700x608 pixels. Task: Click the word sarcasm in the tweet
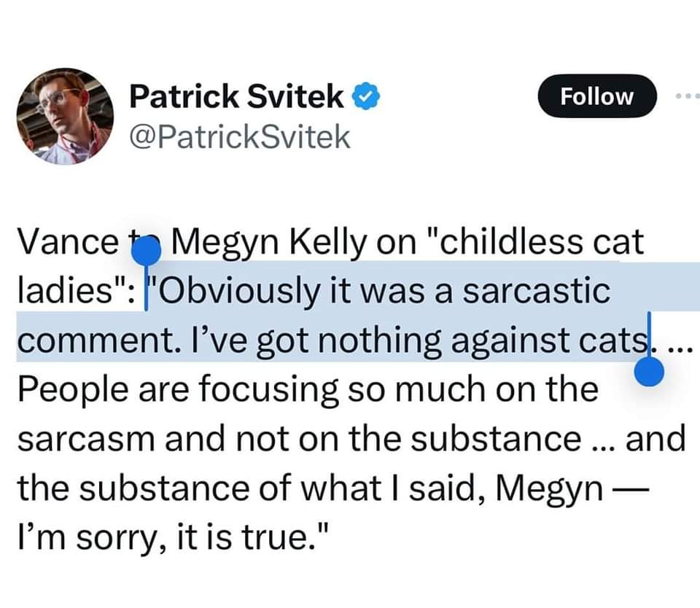click(87, 440)
